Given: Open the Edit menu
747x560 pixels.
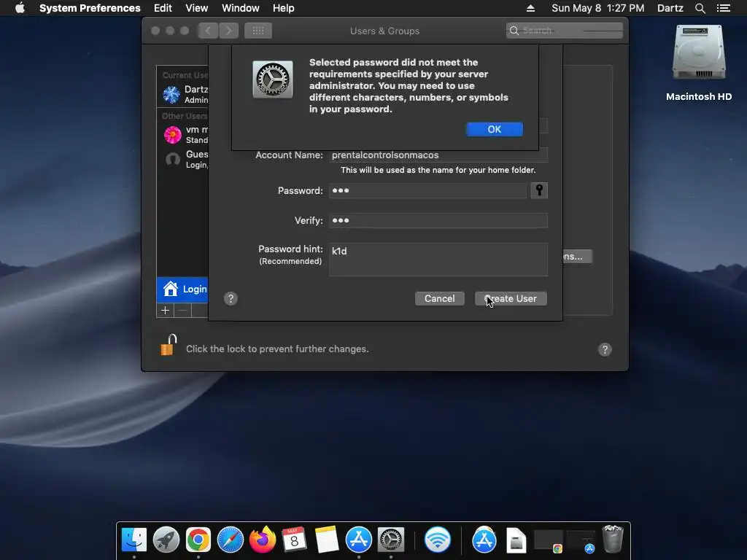Looking at the screenshot, I should [163, 8].
